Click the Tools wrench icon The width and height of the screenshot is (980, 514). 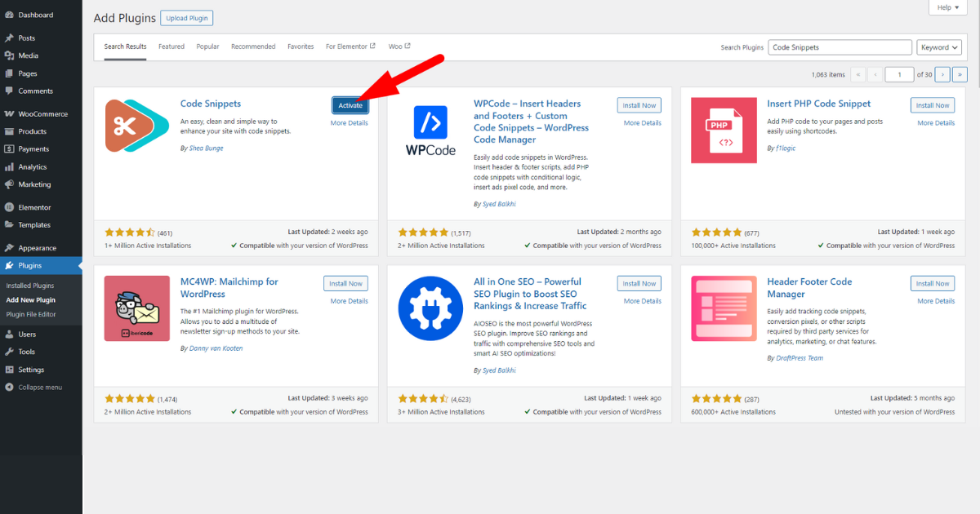8,352
